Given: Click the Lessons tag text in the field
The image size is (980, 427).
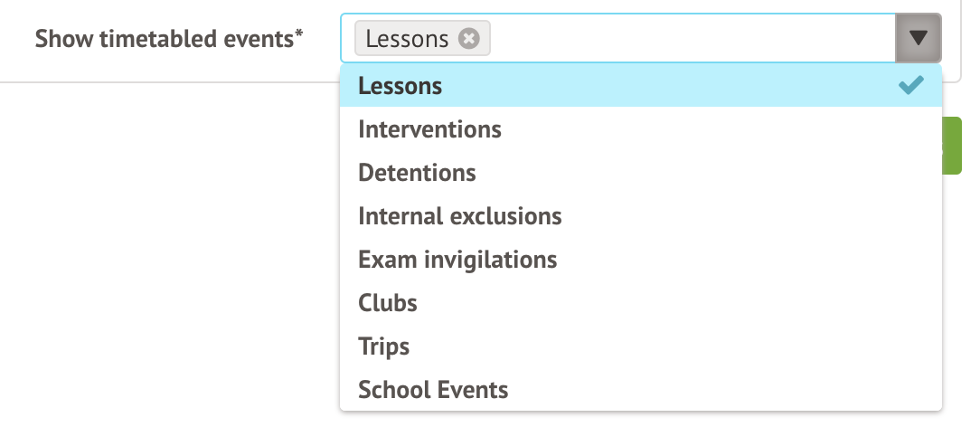Looking at the screenshot, I should [x=408, y=39].
